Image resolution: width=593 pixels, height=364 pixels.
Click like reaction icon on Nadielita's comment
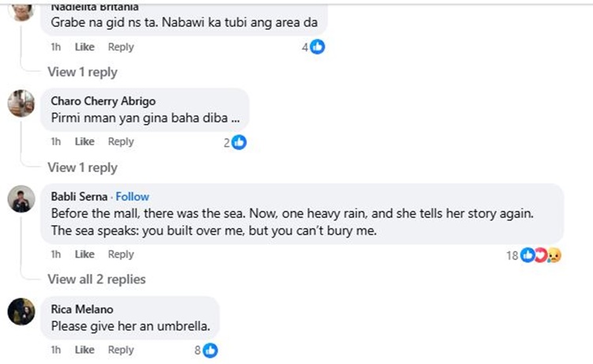point(317,47)
